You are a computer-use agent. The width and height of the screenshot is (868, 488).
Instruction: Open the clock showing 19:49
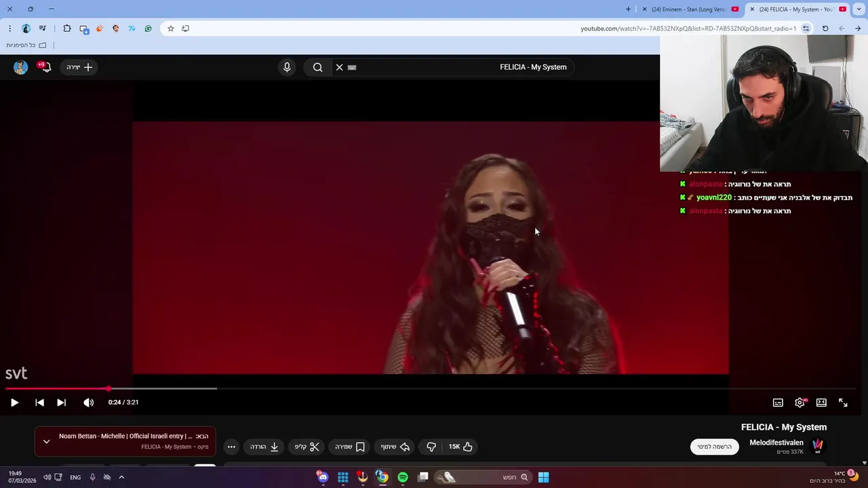22,477
